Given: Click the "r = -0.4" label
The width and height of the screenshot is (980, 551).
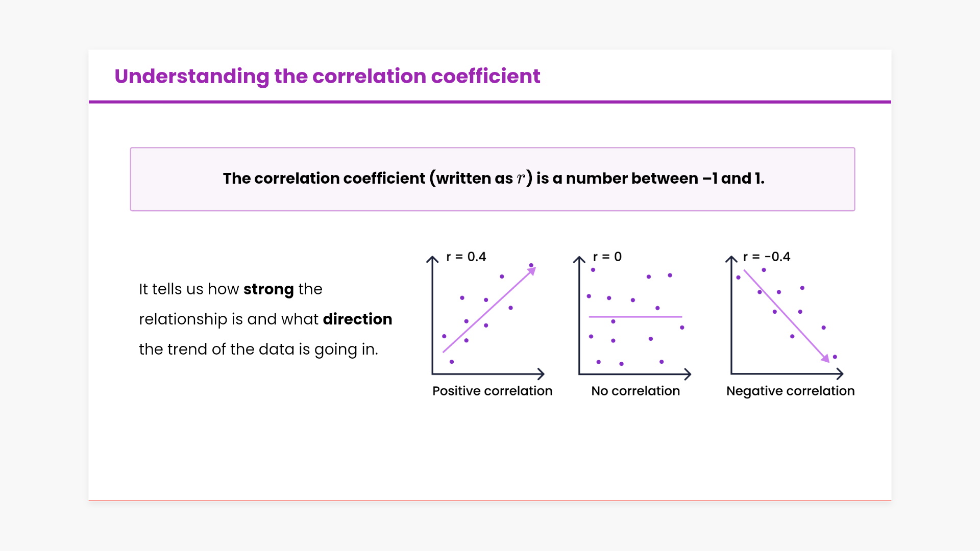Looking at the screenshot, I should tap(766, 257).
